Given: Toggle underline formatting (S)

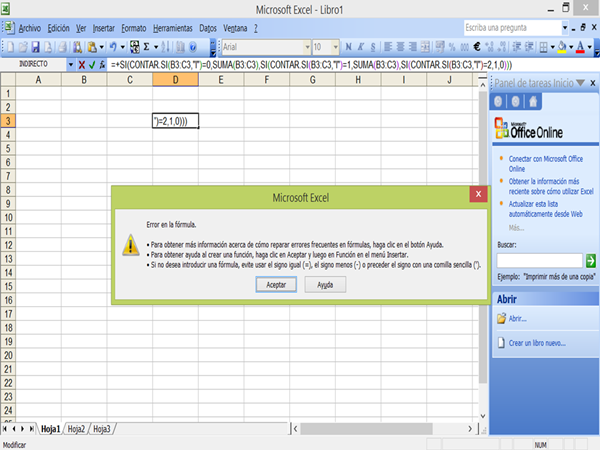Looking at the screenshot, I should pos(373,47).
